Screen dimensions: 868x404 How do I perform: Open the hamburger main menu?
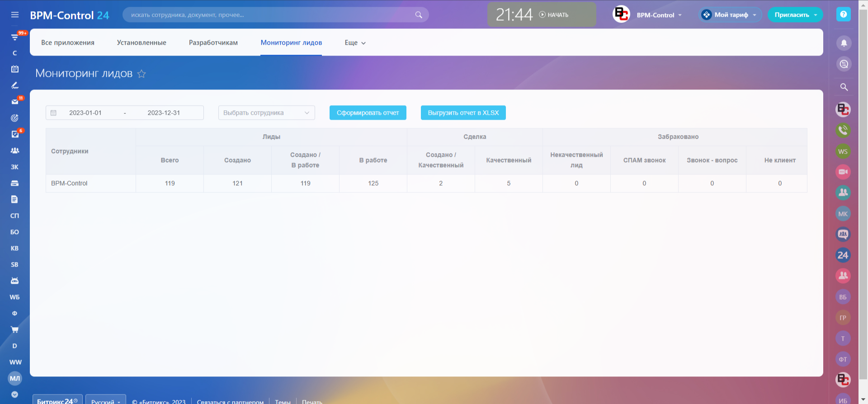(15, 15)
